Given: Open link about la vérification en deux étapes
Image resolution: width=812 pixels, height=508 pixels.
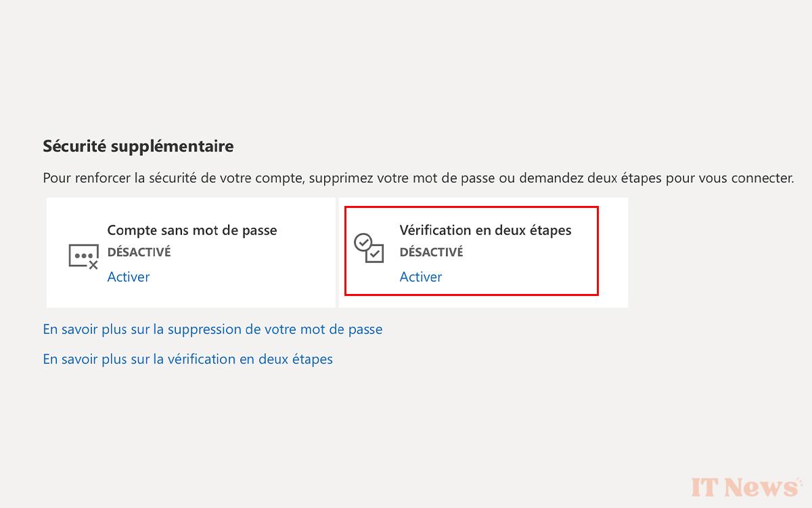Looking at the screenshot, I should (x=187, y=359).
